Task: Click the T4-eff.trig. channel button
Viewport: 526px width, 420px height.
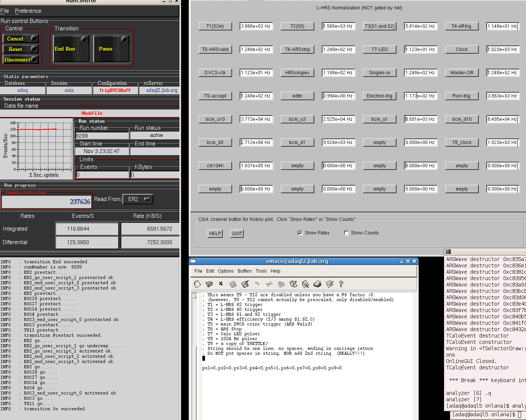Action: (462, 26)
